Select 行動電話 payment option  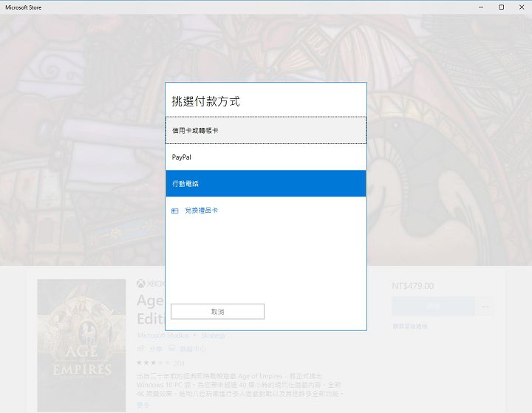266,183
